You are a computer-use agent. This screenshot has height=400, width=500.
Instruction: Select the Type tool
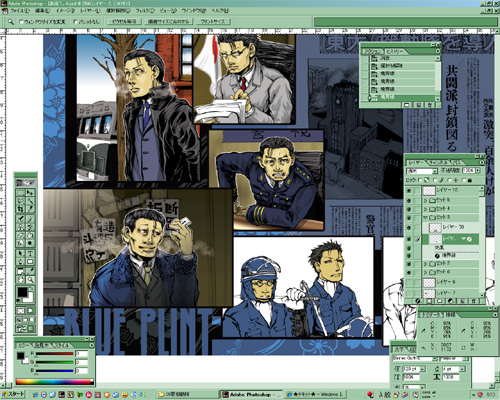30,253
